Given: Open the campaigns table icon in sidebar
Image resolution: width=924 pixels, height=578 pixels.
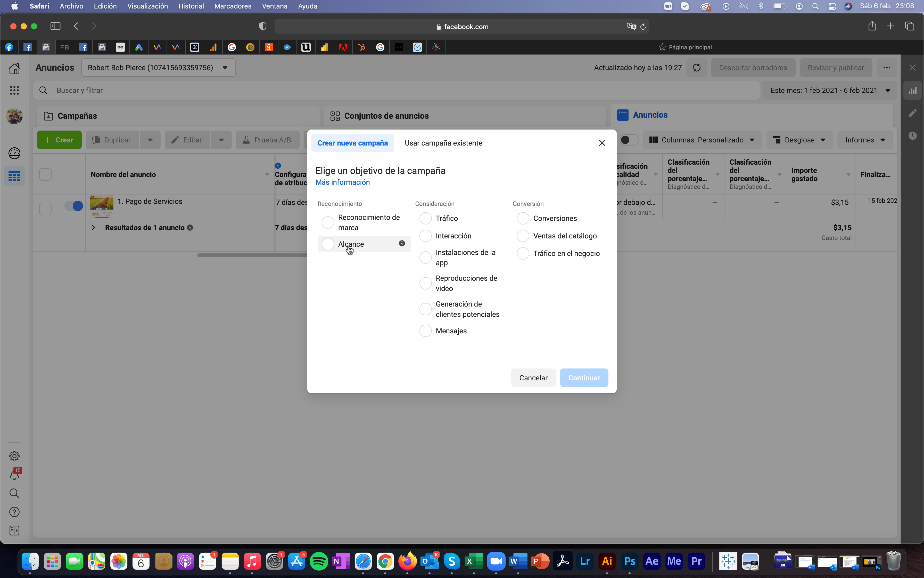Looking at the screenshot, I should click(x=14, y=176).
